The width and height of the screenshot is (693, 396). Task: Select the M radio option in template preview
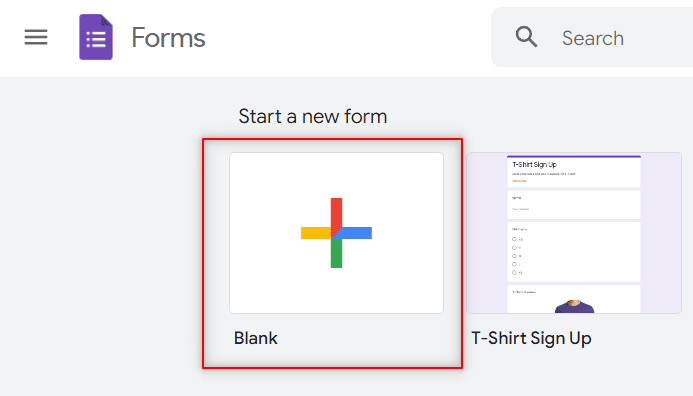coord(514,256)
